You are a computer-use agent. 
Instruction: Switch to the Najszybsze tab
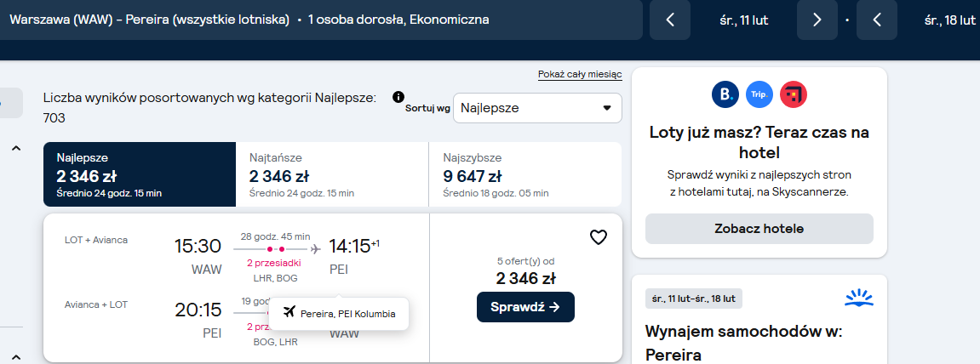[x=525, y=174]
